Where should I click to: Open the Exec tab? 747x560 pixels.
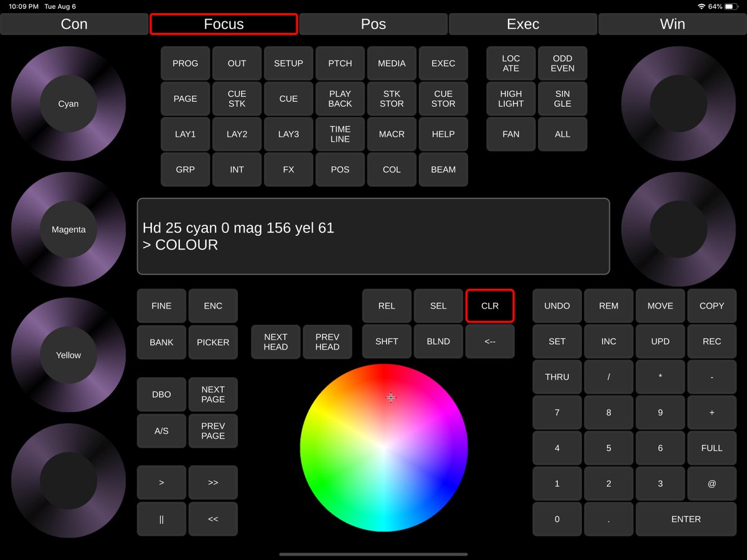coord(523,24)
